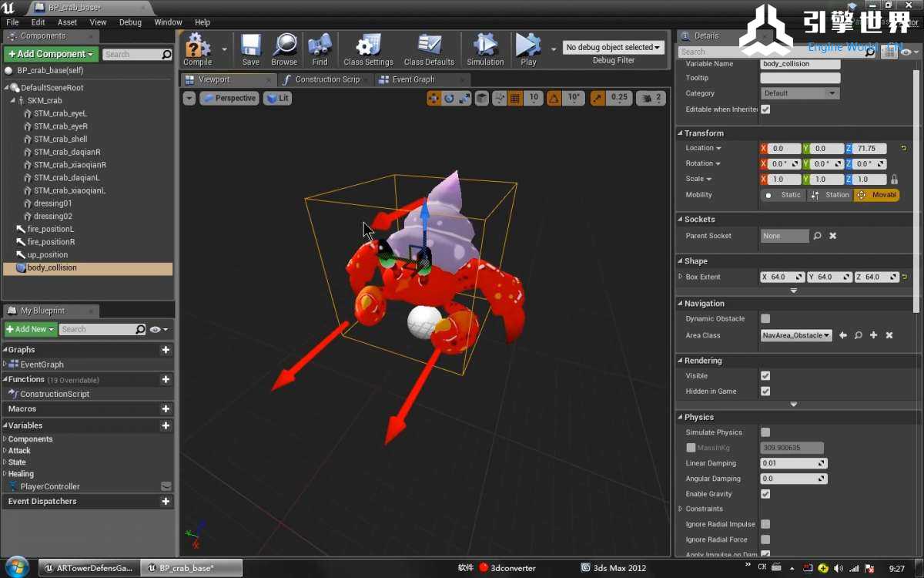Click the Area Class use-selected arrow icon
924x578 pixels.
point(843,335)
